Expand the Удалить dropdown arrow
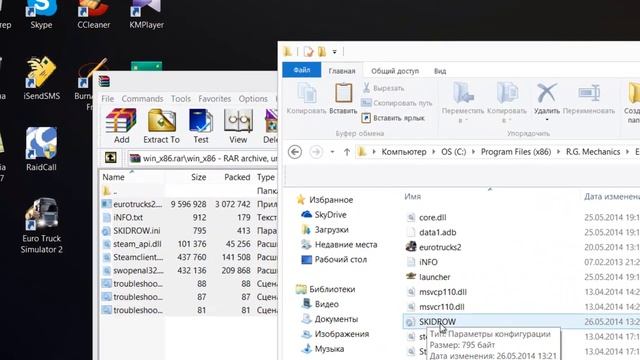The height and width of the screenshot is (360, 640). click(x=547, y=120)
